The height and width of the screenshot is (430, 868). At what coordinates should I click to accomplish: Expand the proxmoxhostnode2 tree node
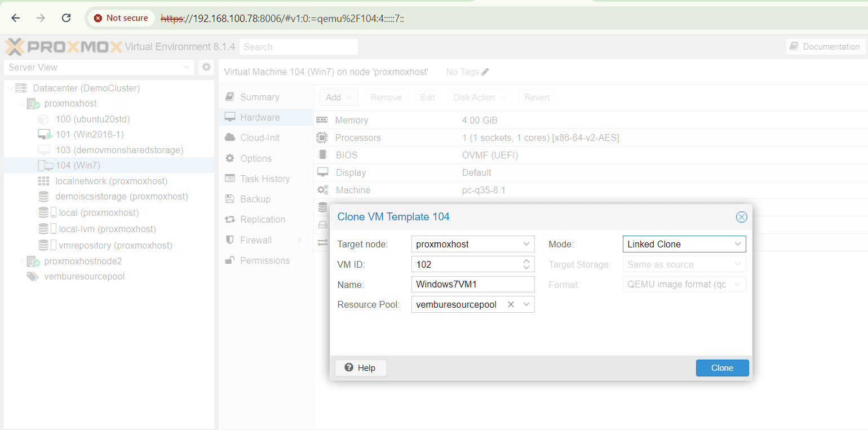22,261
